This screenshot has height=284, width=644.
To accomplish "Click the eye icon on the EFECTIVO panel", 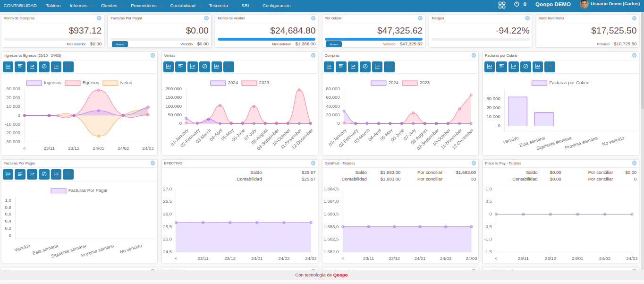I will [313, 163].
